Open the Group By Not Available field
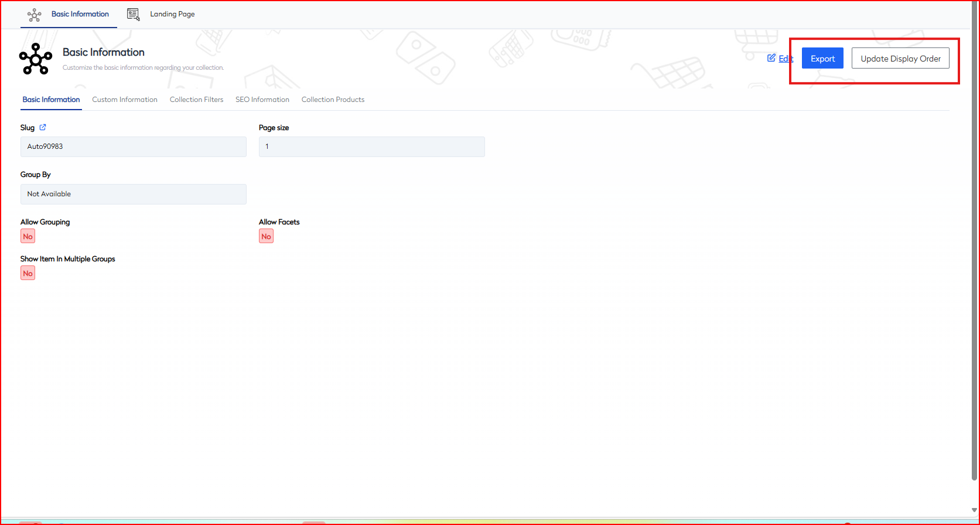 pos(133,194)
